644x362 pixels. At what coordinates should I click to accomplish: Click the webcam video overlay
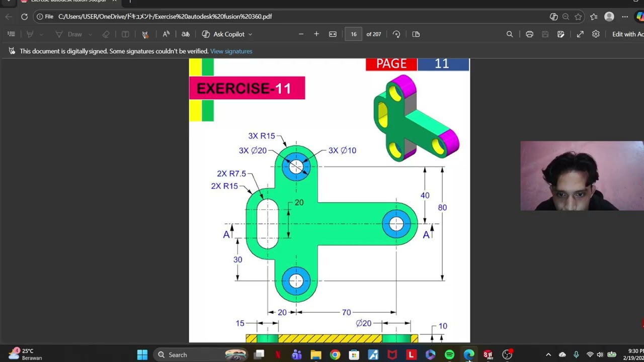(582, 176)
